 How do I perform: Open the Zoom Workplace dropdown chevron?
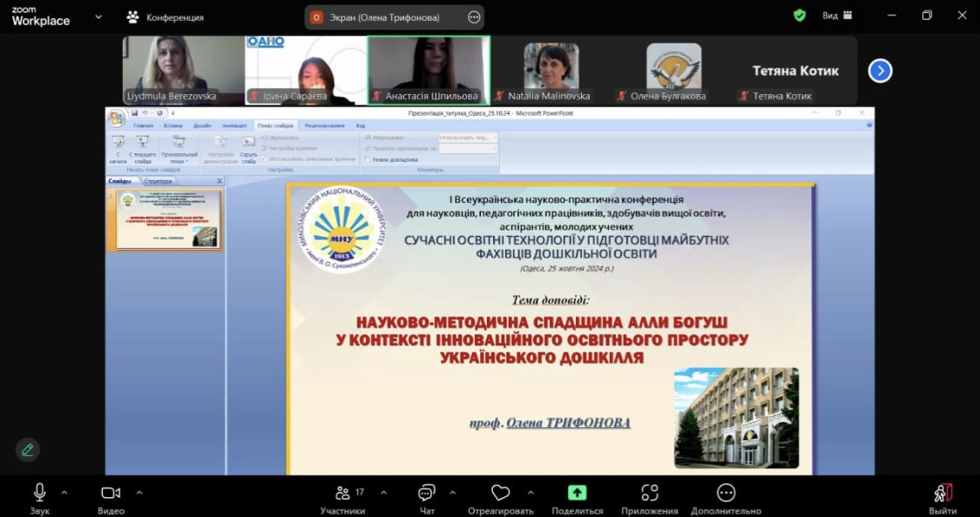[x=98, y=17]
